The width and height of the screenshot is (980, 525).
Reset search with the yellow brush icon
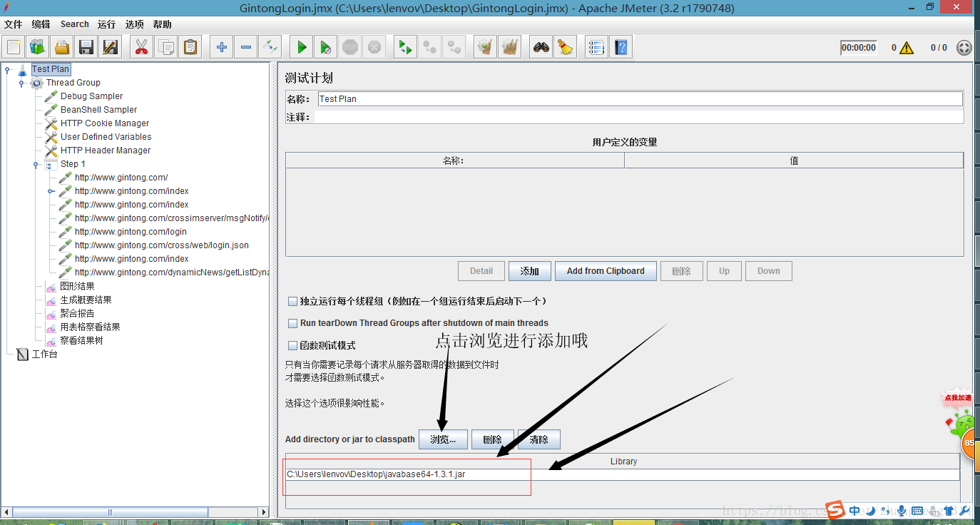click(566, 48)
